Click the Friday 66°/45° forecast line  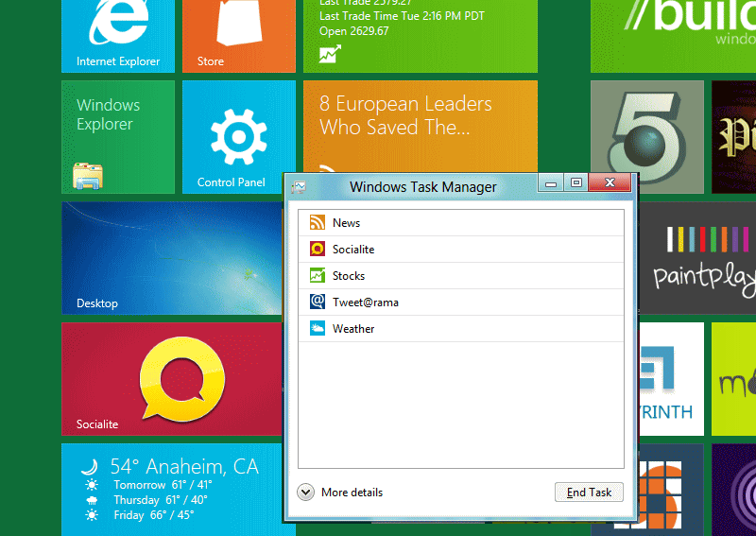pos(154,515)
